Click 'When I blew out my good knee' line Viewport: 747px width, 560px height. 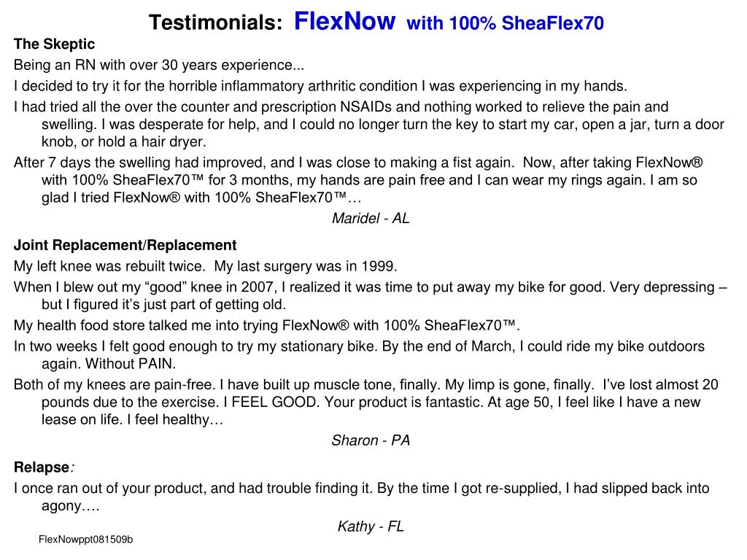tap(370, 296)
